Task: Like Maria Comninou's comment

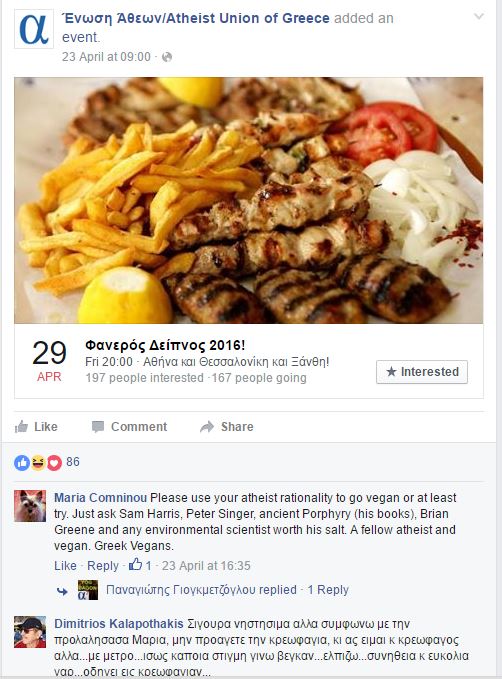Action: click(x=65, y=566)
